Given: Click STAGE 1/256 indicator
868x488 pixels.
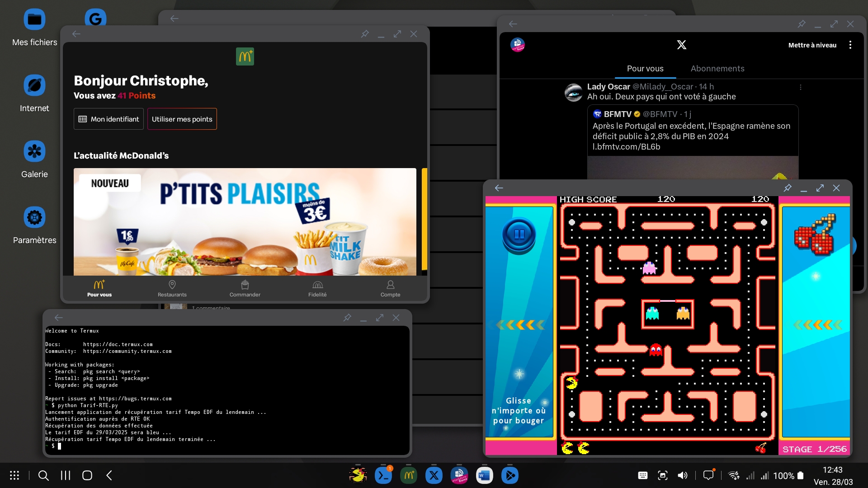Looking at the screenshot, I should 815,449.
